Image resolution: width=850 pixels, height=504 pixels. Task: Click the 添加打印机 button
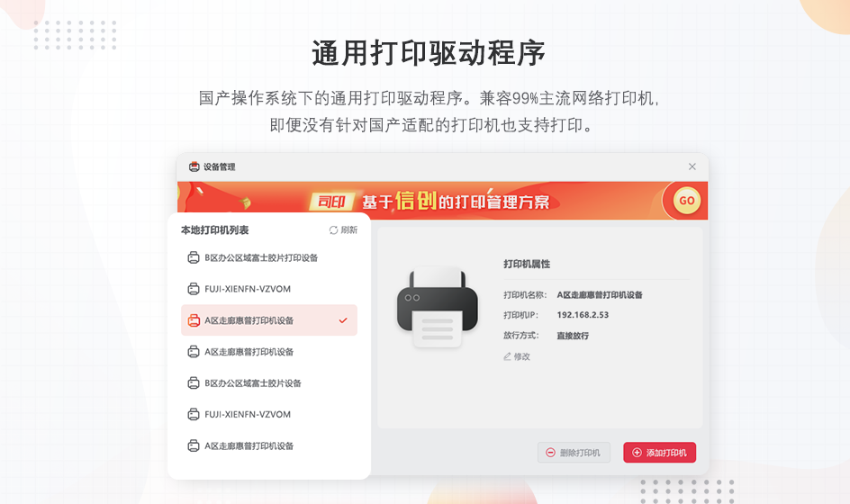click(x=660, y=453)
